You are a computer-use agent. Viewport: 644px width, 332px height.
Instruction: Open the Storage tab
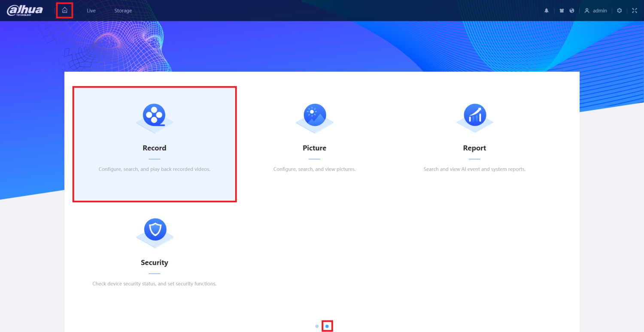[x=123, y=11]
